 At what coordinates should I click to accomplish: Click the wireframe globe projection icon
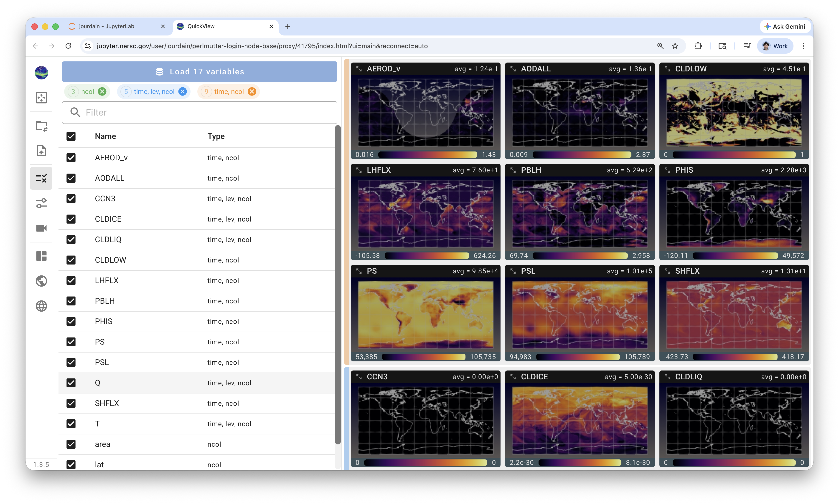pyautogui.click(x=41, y=306)
